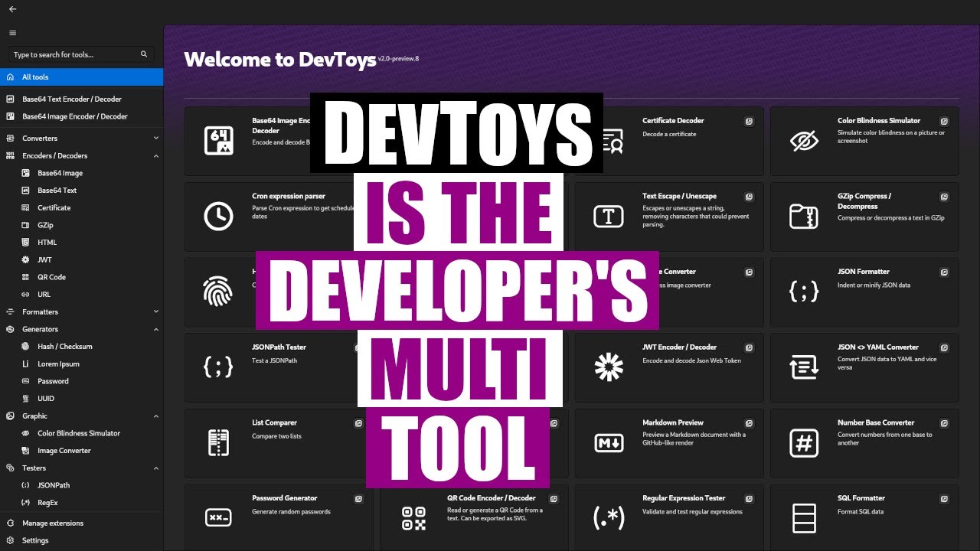Click the JWT Encoder / Decoder icon

tap(609, 367)
